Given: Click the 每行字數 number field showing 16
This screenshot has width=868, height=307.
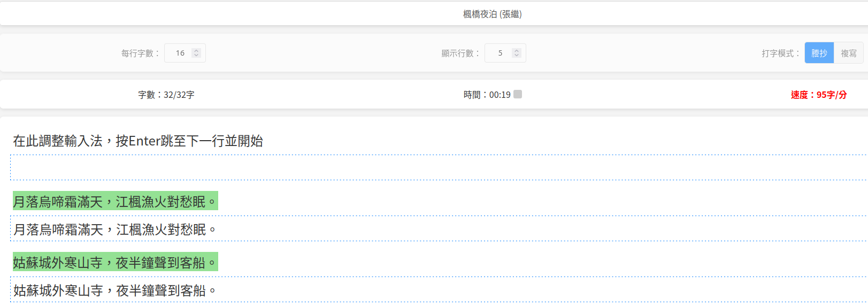Looking at the screenshot, I should (180, 53).
